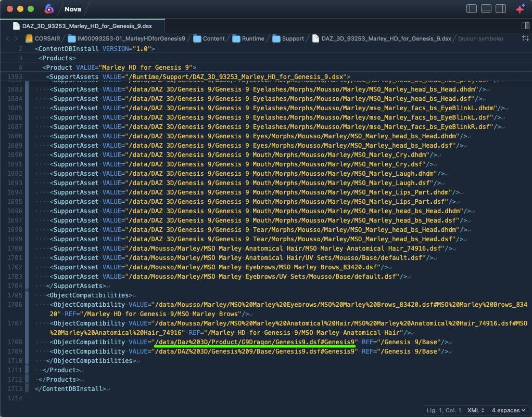Click the Lig. 1, Col. 1 position indicator
The image size is (532, 417).
coord(444,410)
